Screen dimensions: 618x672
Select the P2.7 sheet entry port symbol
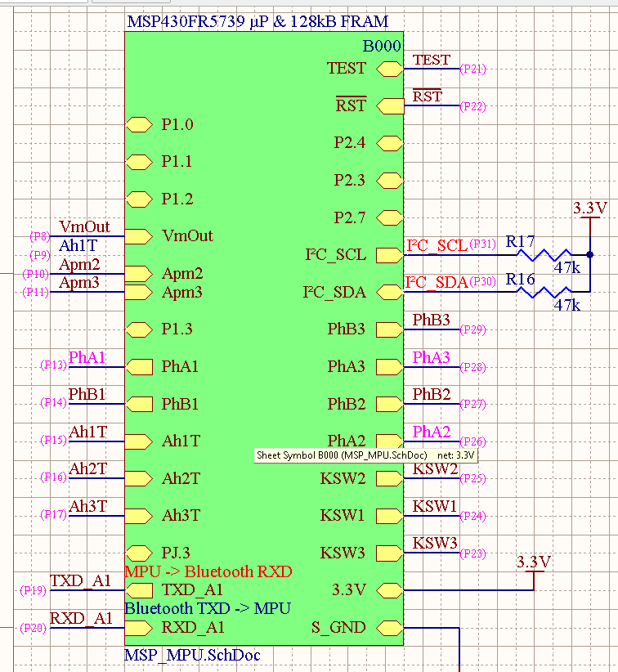(x=390, y=217)
